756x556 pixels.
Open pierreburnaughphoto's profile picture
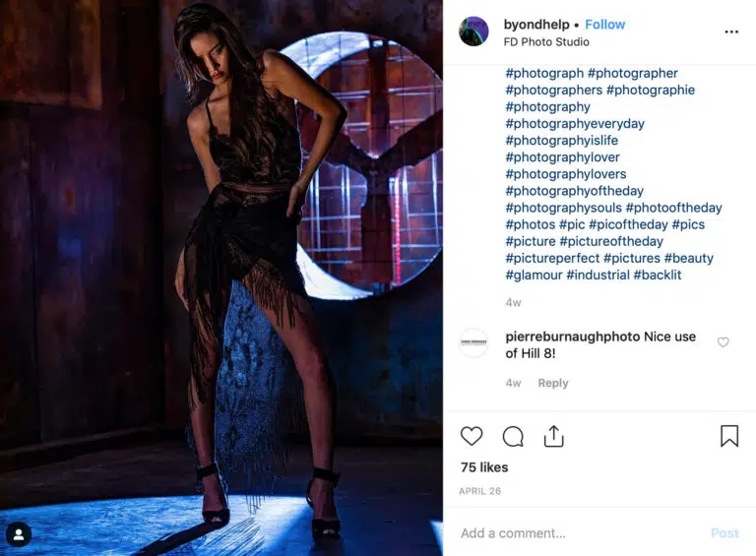pyautogui.click(x=473, y=342)
